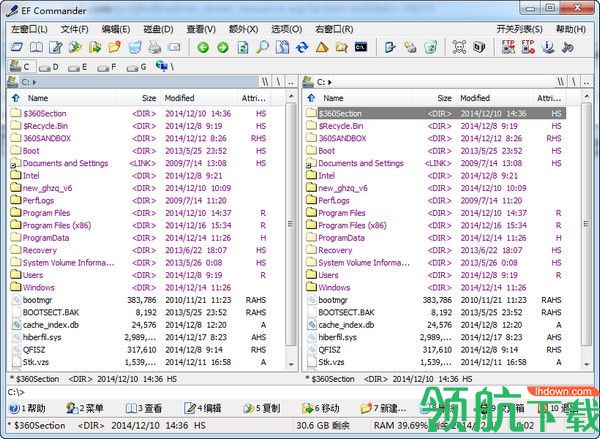600x439 pixels.
Task: Click the right pane up-directory arrow
Action: tap(311, 98)
